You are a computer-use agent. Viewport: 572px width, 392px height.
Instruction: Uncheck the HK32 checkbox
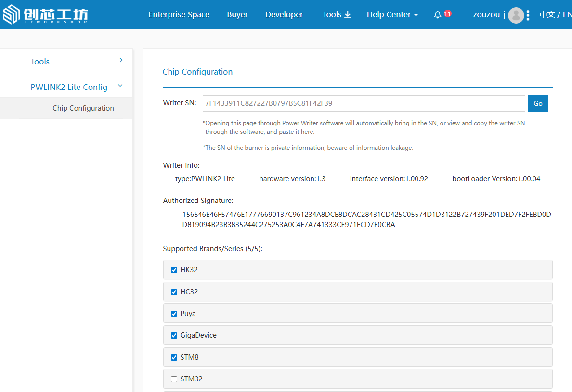[174, 270]
